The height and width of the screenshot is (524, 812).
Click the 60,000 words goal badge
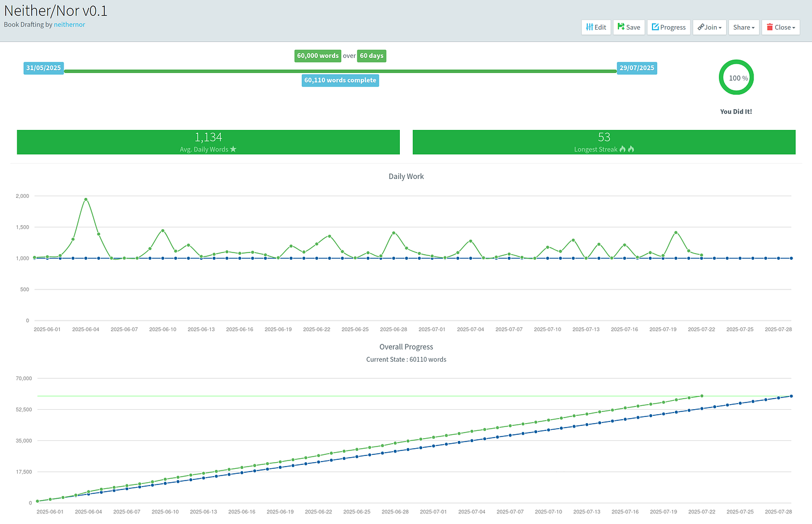[318, 56]
